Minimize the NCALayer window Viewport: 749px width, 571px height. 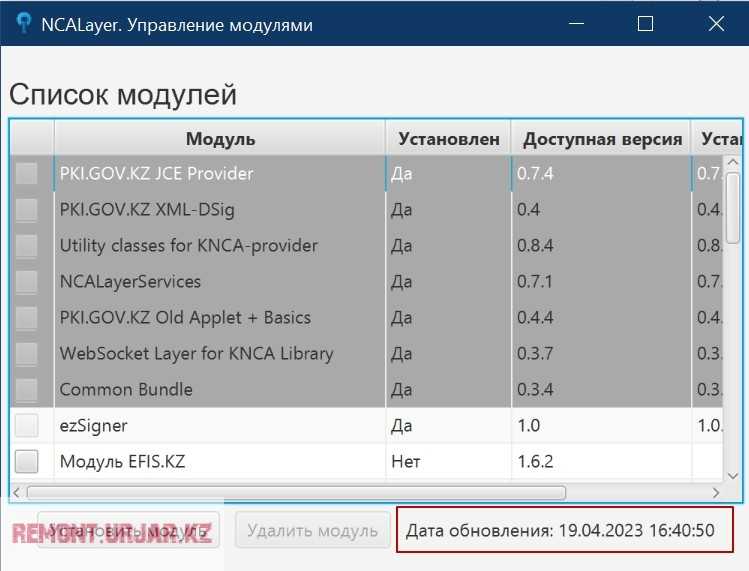pyautogui.click(x=577, y=23)
